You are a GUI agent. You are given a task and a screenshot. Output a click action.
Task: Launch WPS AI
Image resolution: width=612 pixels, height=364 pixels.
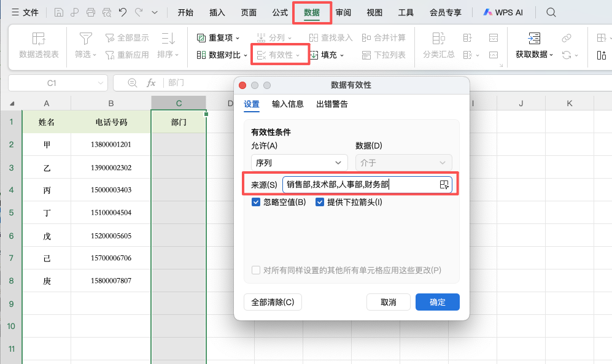tap(503, 12)
